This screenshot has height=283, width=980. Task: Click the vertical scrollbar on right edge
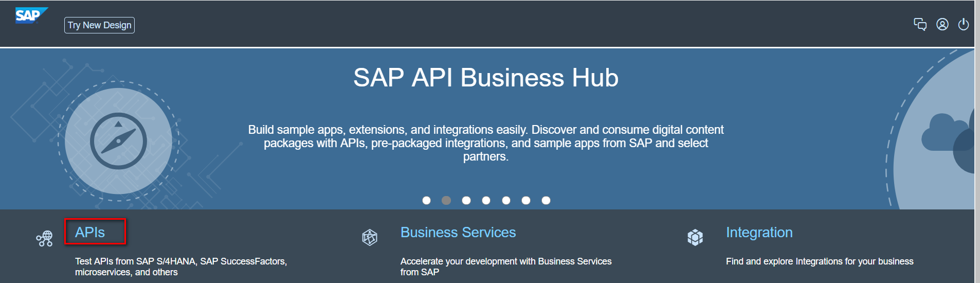(x=977, y=141)
